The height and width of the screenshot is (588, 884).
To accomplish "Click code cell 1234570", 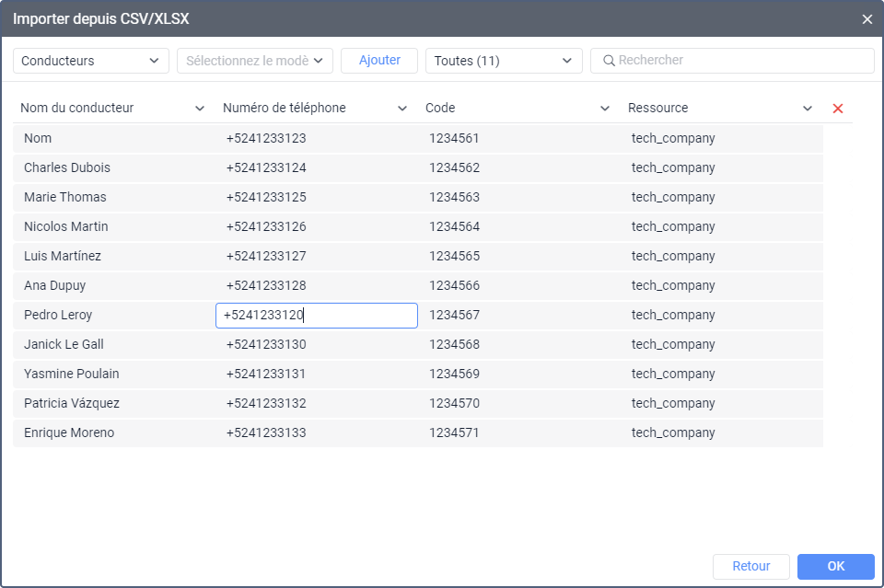I will tap(454, 403).
